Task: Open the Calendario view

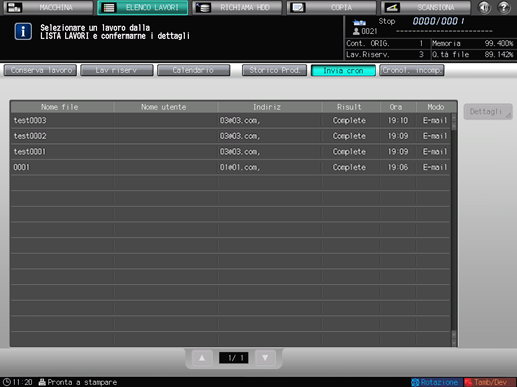Action: pyautogui.click(x=193, y=70)
